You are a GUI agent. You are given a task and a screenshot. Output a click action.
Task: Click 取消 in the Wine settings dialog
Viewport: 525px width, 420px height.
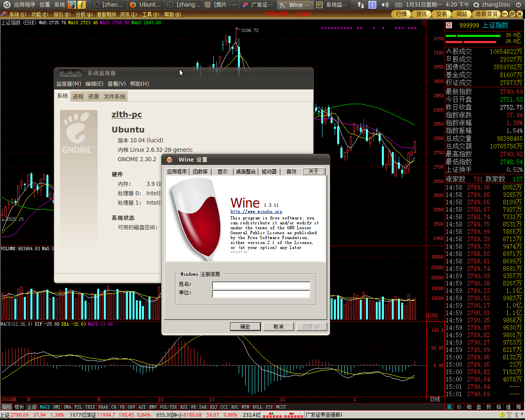pyautogui.click(x=278, y=326)
